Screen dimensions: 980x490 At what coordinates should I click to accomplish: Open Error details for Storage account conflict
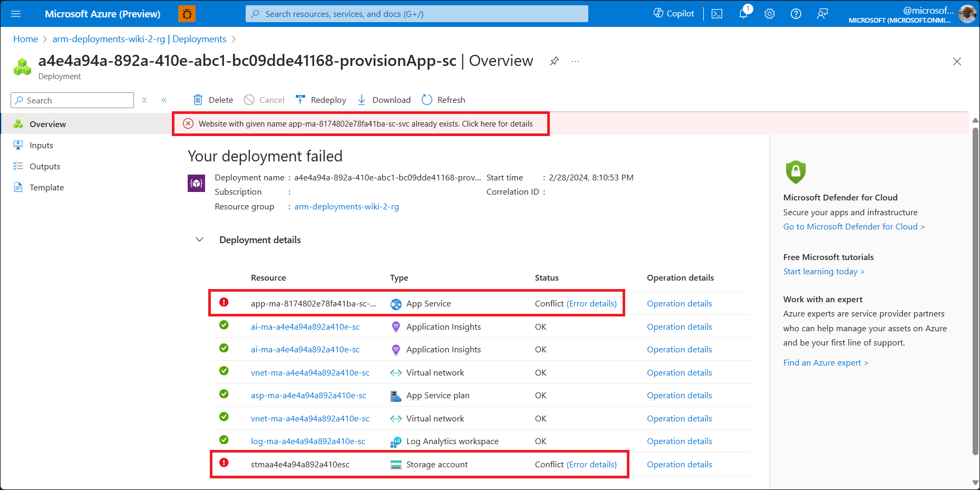point(591,465)
